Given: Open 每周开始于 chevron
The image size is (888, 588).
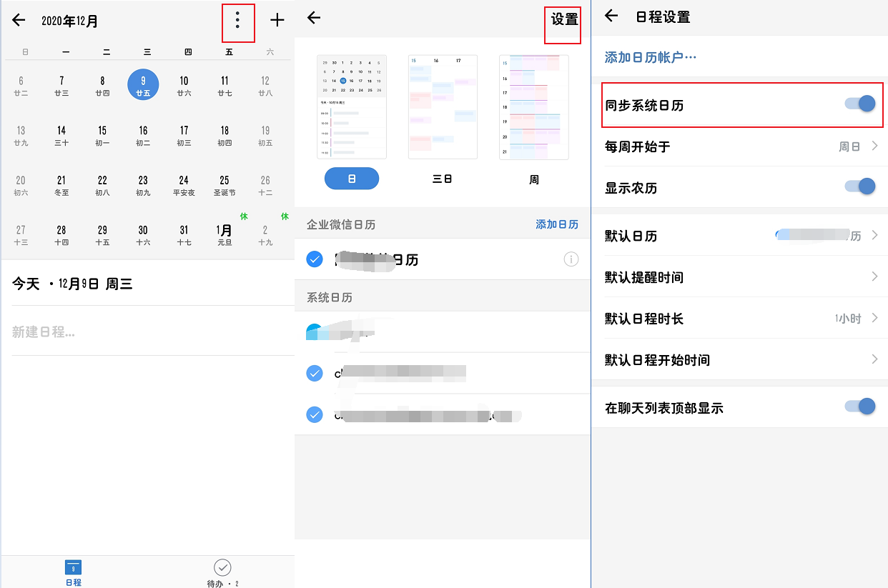Looking at the screenshot, I should click(x=874, y=146).
